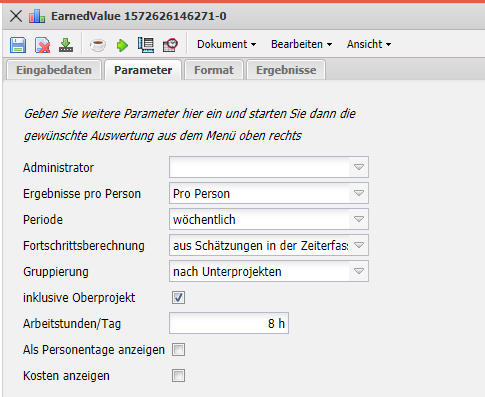Click the coffee cup toolbar icon

coord(98,45)
